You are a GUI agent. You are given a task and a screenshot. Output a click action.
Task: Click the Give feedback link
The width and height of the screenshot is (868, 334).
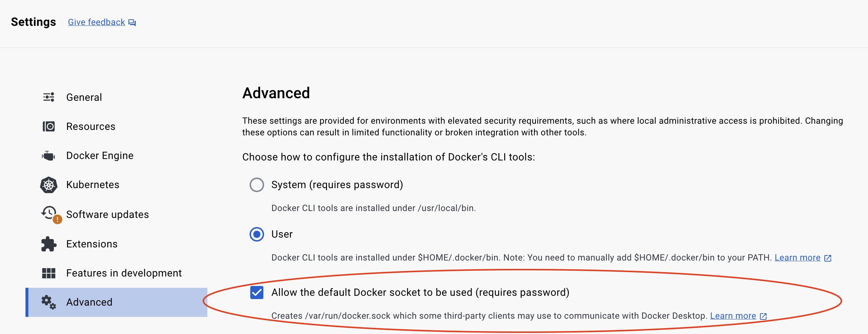[96, 22]
